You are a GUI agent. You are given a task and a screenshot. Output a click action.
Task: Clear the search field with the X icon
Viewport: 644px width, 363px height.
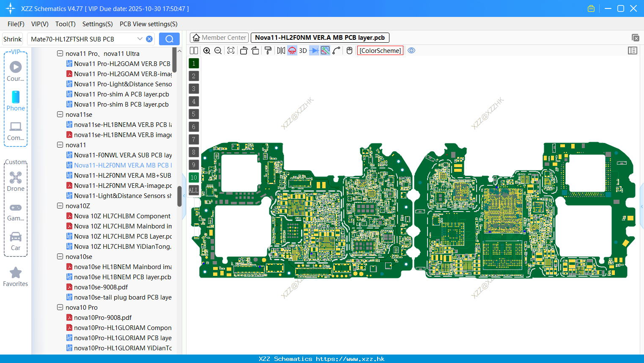149,39
